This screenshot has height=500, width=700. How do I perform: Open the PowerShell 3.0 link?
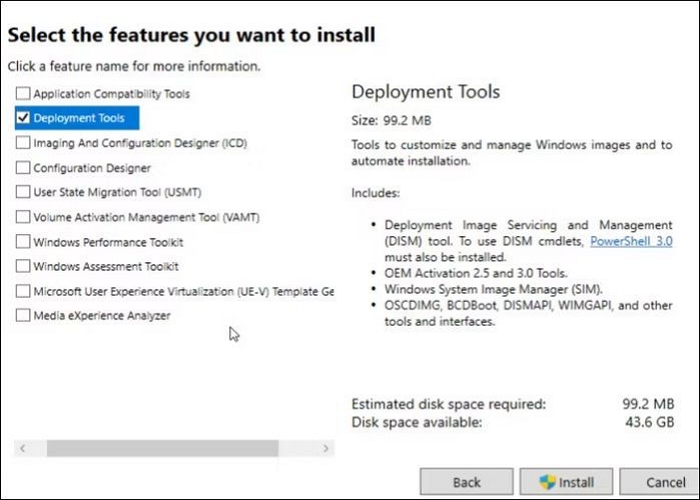[x=630, y=241]
